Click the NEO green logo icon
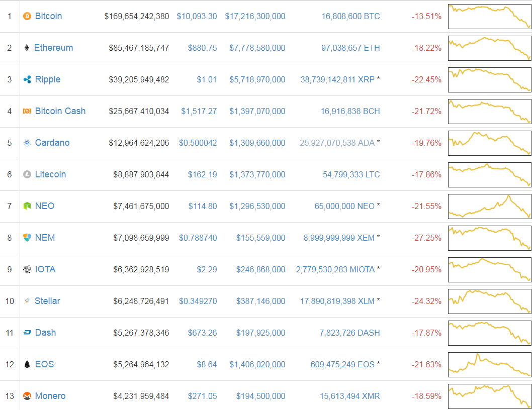Image resolution: width=532 pixels, height=410 pixels. point(27,206)
